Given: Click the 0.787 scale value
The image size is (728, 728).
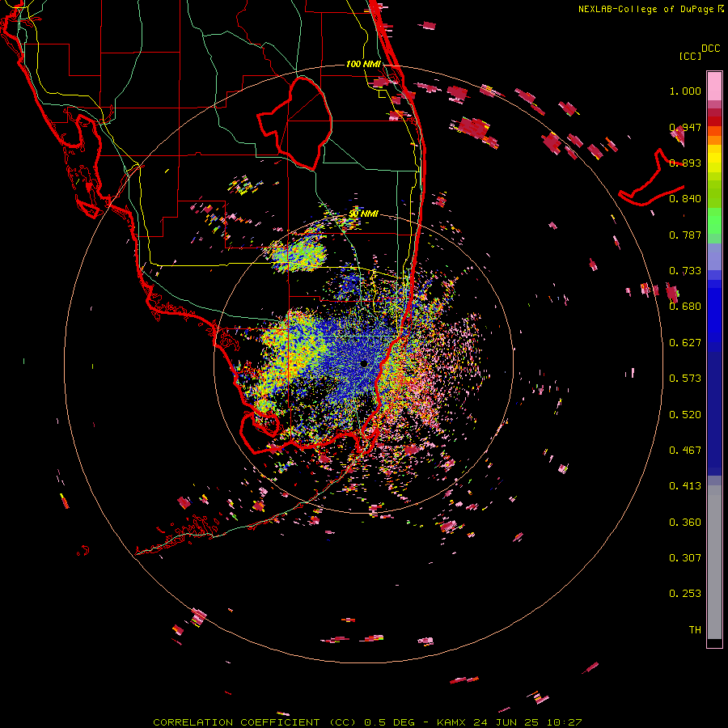Looking at the screenshot, I should pos(685,235).
